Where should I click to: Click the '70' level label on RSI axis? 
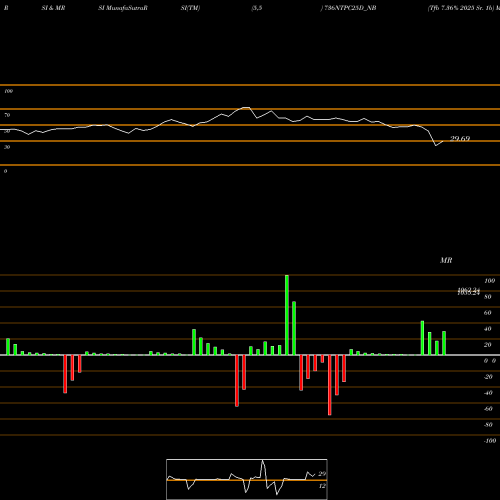pyautogui.click(x=7, y=115)
